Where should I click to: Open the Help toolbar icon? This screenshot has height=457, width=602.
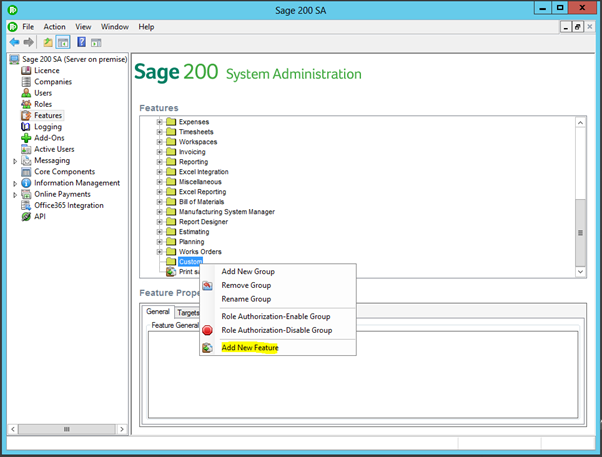(x=81, y=42)
